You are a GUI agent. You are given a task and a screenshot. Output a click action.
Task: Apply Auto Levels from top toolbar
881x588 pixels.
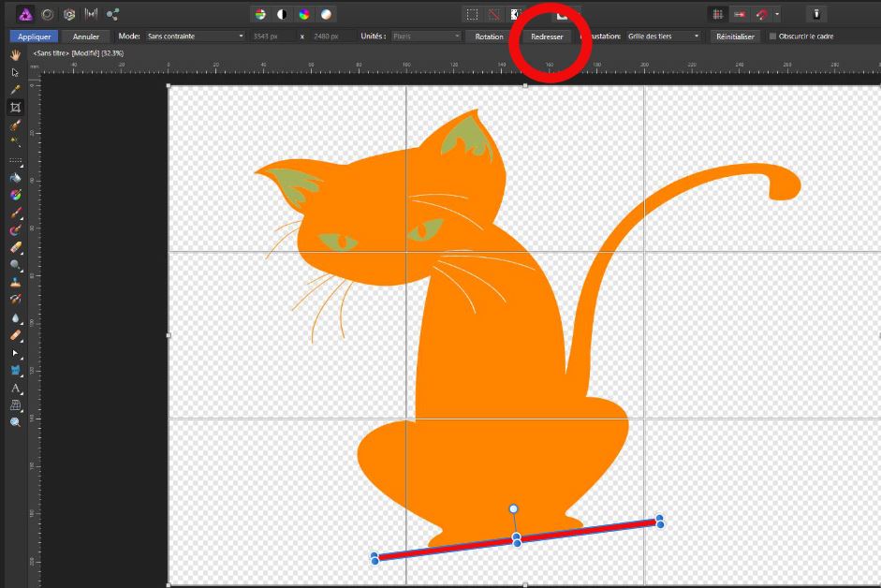pos(260,15)
